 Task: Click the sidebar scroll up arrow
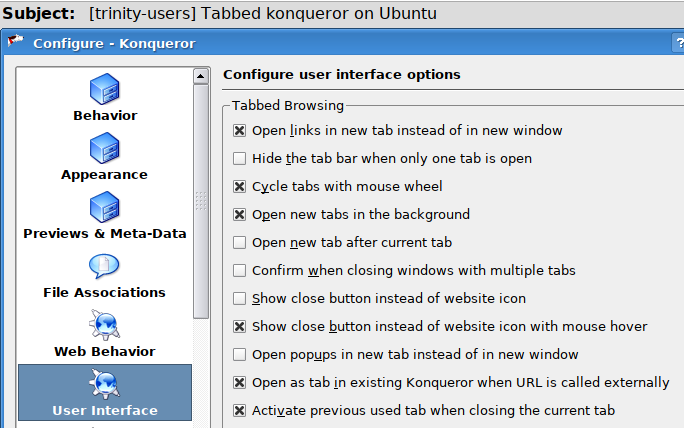(201, 76)
